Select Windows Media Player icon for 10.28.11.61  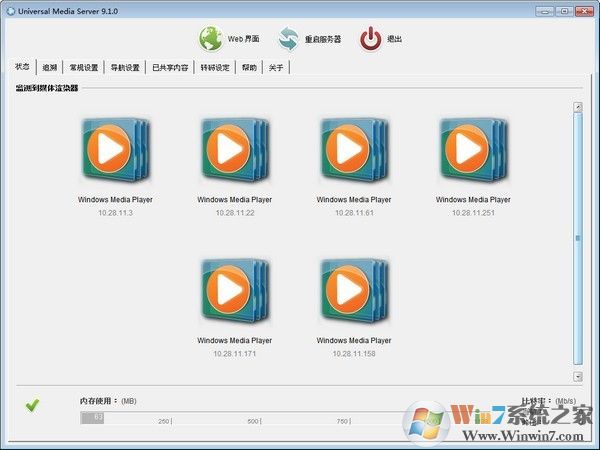click(354, 150)
